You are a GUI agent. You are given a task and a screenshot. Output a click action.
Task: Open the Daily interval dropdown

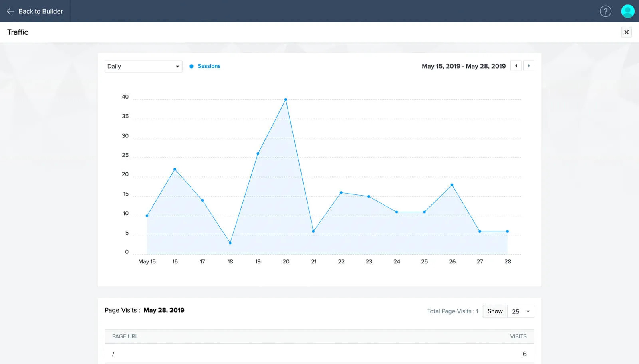pos(143,66)
